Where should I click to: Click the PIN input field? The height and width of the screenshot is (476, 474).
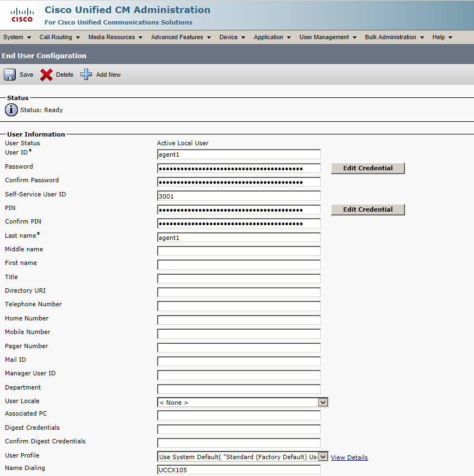[x=239, y=209]
